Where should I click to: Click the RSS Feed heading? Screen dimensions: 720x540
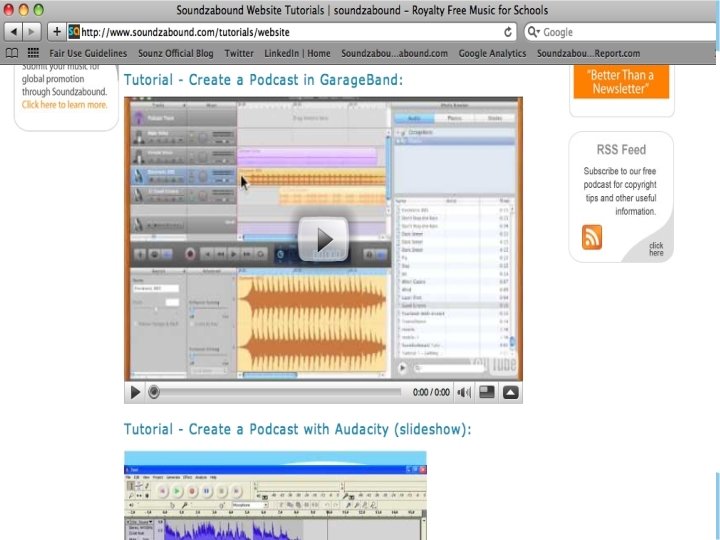pos(621,150)
